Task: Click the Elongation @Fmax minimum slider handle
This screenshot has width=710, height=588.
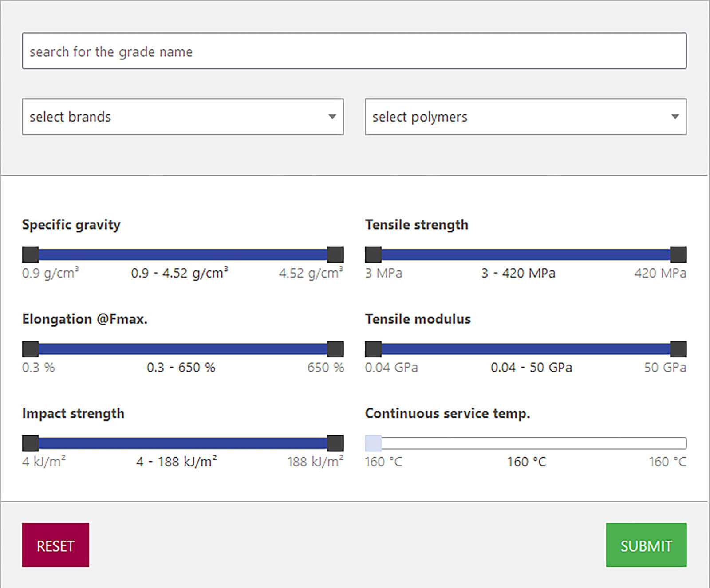Action: pos(31,349)
